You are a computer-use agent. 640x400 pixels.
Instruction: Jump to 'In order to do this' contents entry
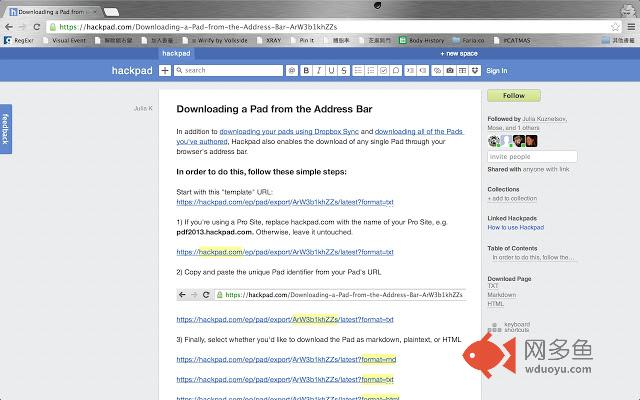click(x=533, y=258)
